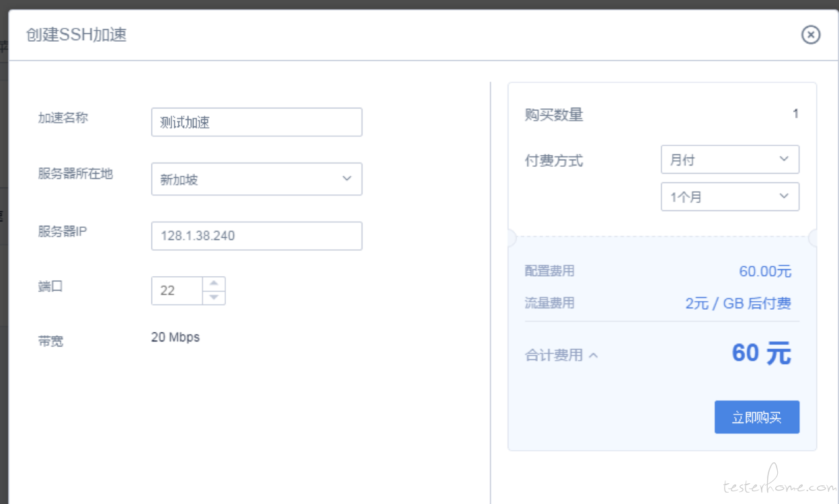
Task: Click the 加速名称 input field
Action: pos(257,122)
